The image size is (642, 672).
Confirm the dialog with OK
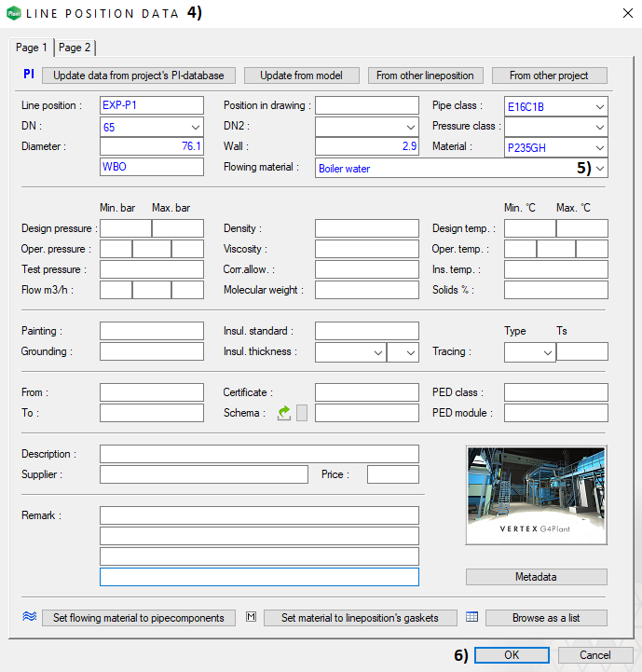coord(512,655)
